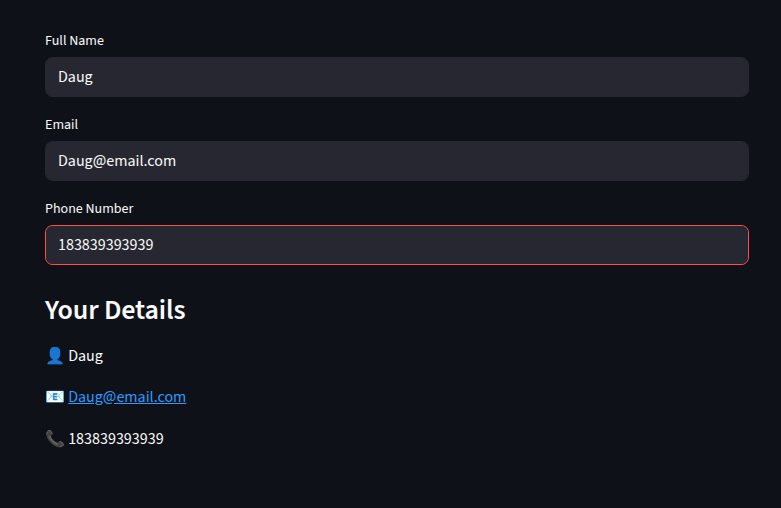Click the telephone receiver icon under Your Details

tap(55, 439)
